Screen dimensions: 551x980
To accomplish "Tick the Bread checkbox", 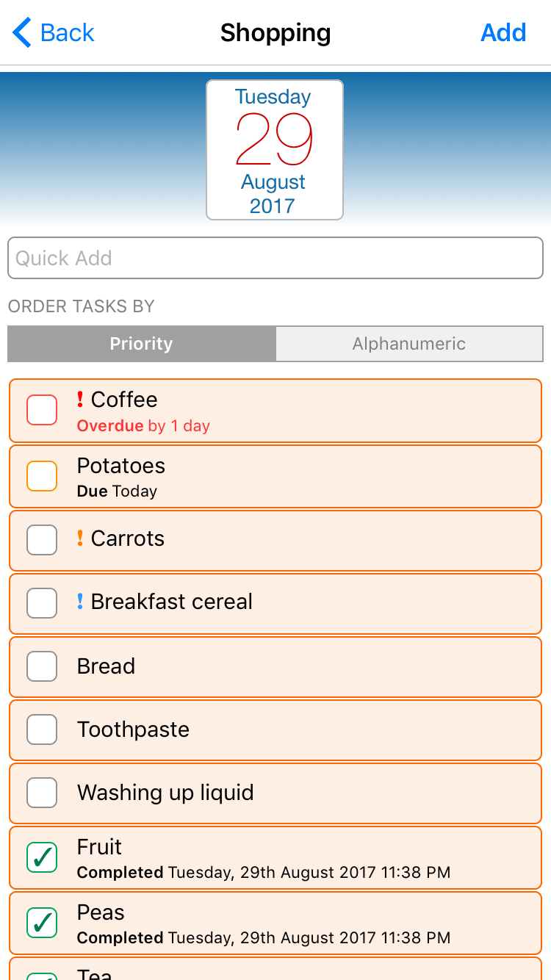I will [42, 666].
